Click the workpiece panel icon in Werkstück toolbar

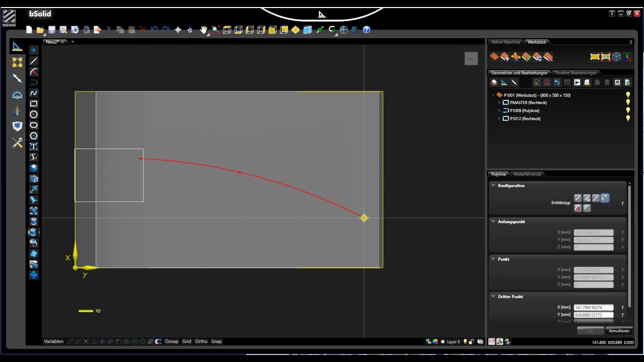(495, 57)
